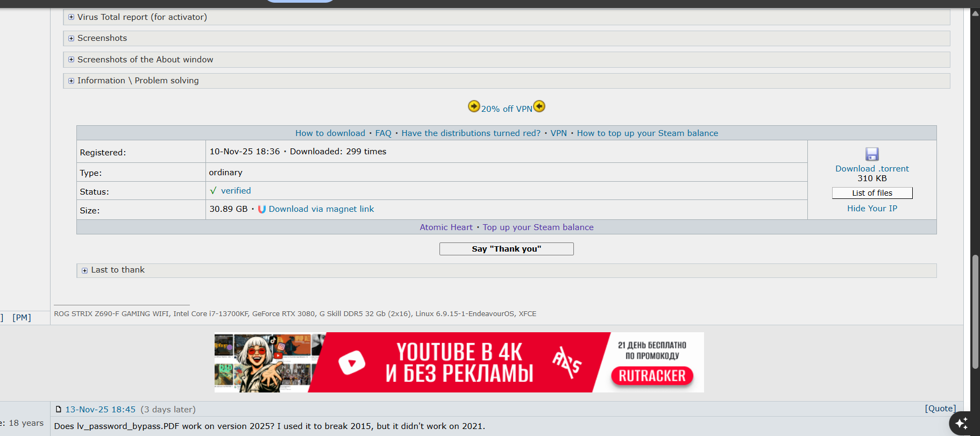Click the 20% off VPN link
Image resolution: width=980 pixels, height=436 pixels.
pos(507,109)
